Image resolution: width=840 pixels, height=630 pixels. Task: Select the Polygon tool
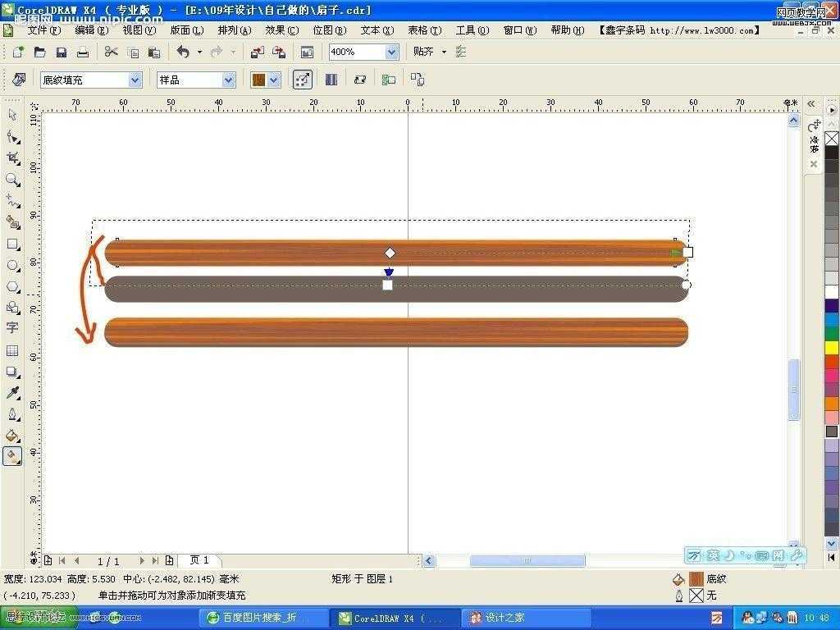pyautogui.click(x=12, y=286)
